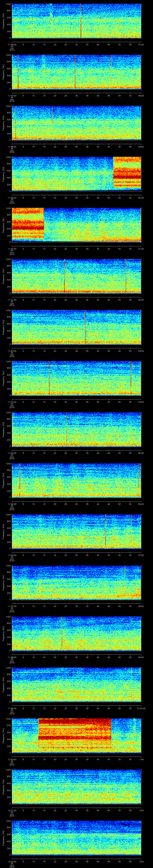
Task: Click the red vertical transient in the 11:52:00 spectrogram
Action: 85,327
